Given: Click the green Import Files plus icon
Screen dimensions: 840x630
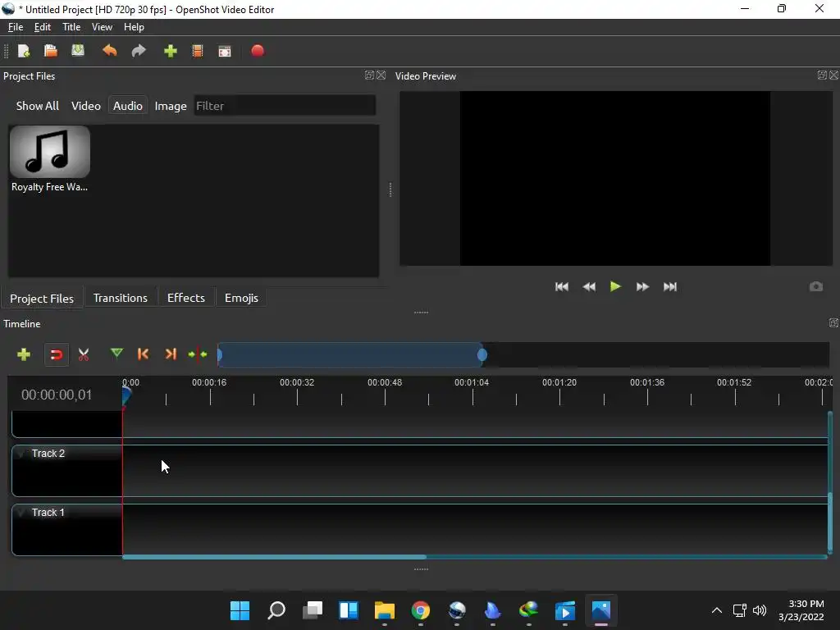Looking at the screenshot, I should click(171, 51).
